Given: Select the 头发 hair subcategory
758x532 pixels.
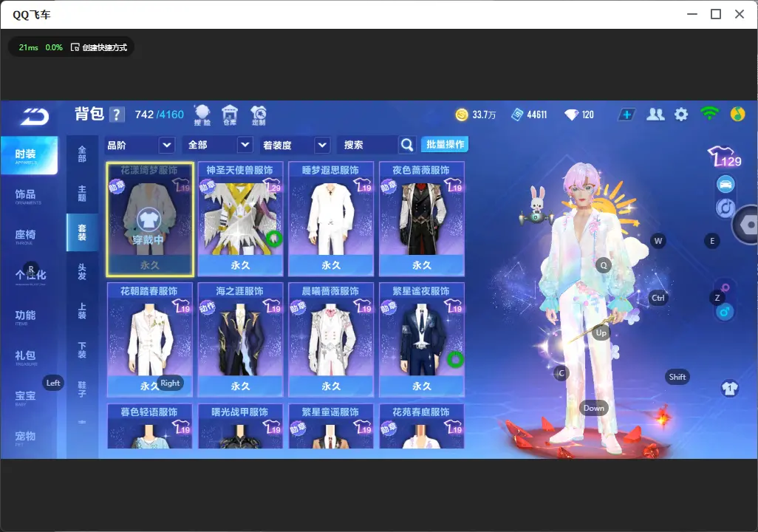Looking at the screenshot, I should (82, 271).
